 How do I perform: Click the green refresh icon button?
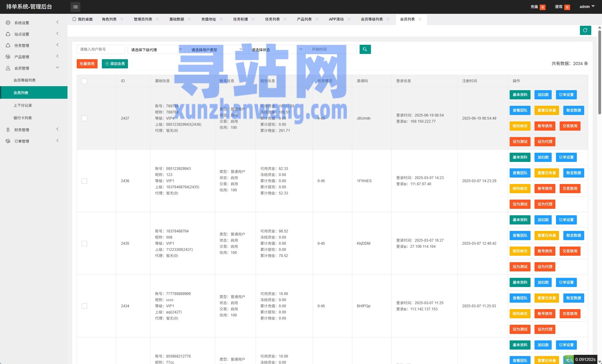(x=585, y=30)
